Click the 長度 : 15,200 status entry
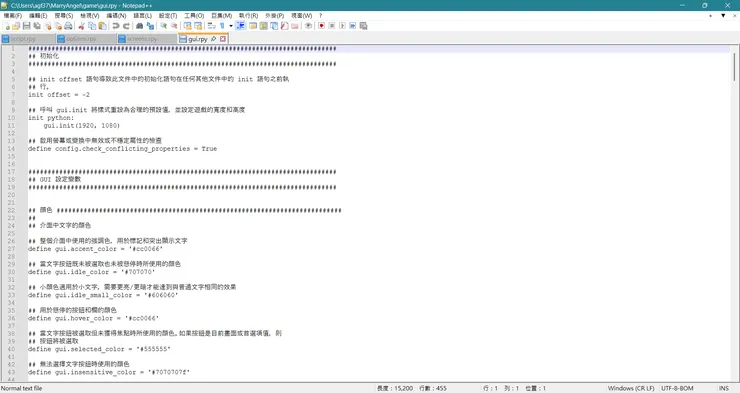The height and width of the screenshot is (393, 740). 395,388
